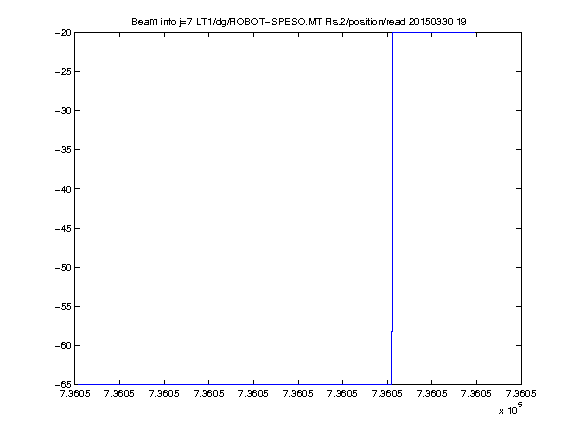
Task: Click the plot title text
Action: tap(299, 22)
